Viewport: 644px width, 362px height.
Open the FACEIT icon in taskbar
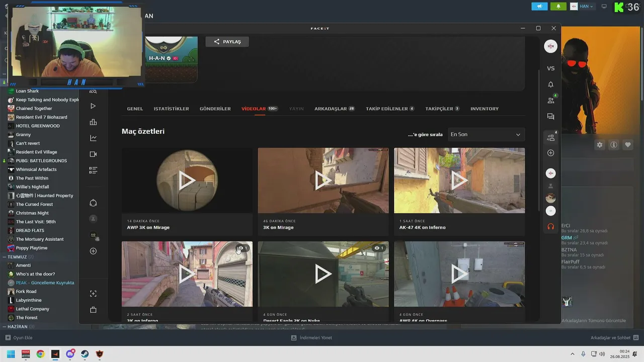coord(55,354)
